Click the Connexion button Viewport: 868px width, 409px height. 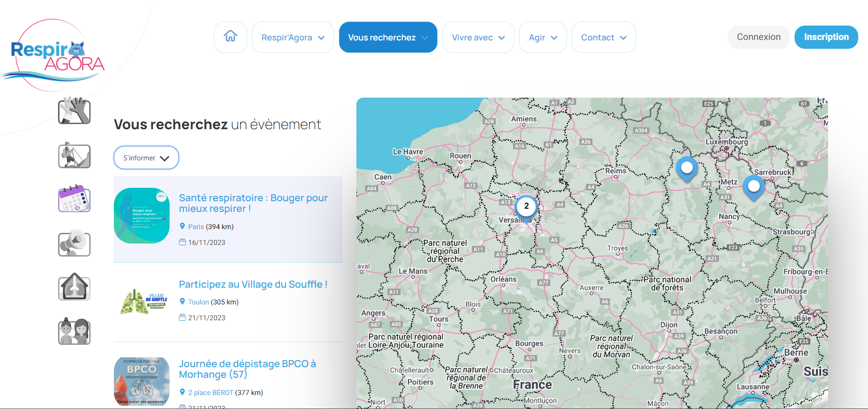(758, 37)
